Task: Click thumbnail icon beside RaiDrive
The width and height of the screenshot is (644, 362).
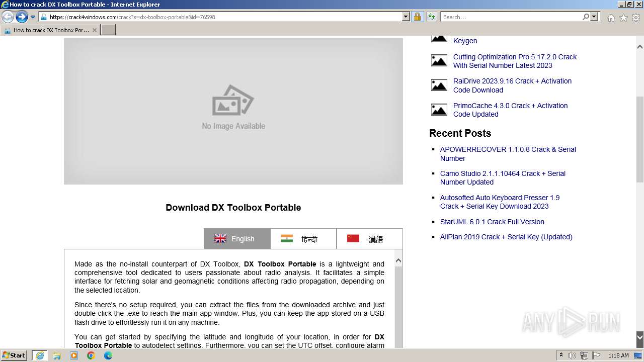Action: [439, 84]
